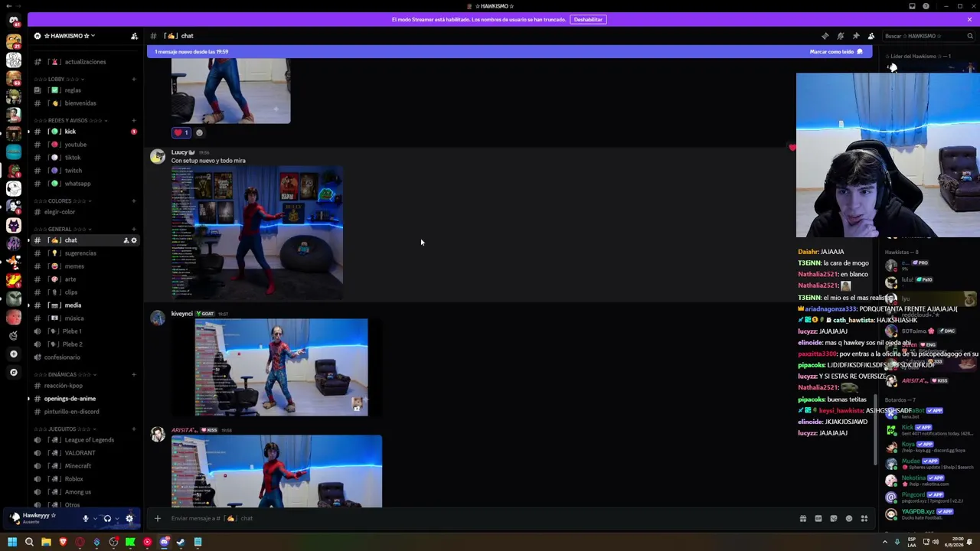Collapse the JUEGUITOS category

coord(64,429)
